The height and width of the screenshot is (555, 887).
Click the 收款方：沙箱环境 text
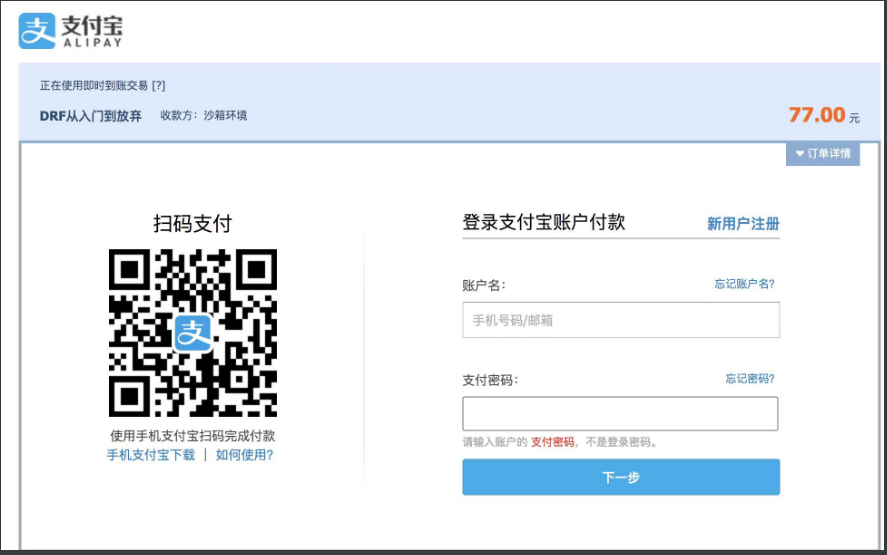(204, 115)
